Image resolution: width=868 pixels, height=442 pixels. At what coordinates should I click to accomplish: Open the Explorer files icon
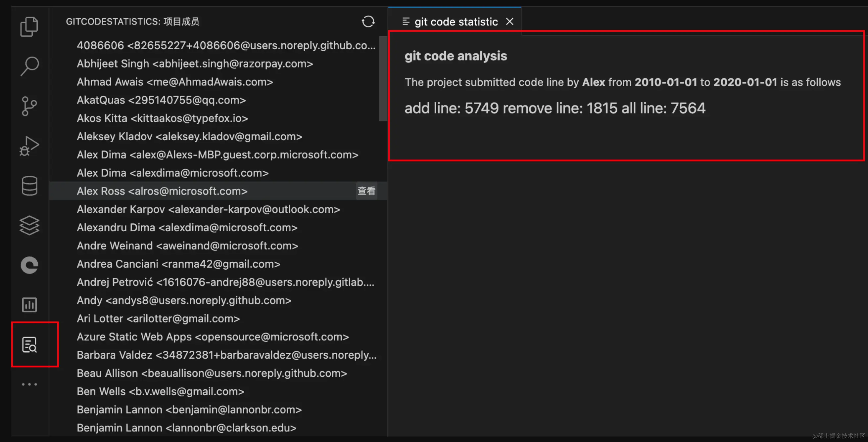pyautogui.click(x=29, y=26)
